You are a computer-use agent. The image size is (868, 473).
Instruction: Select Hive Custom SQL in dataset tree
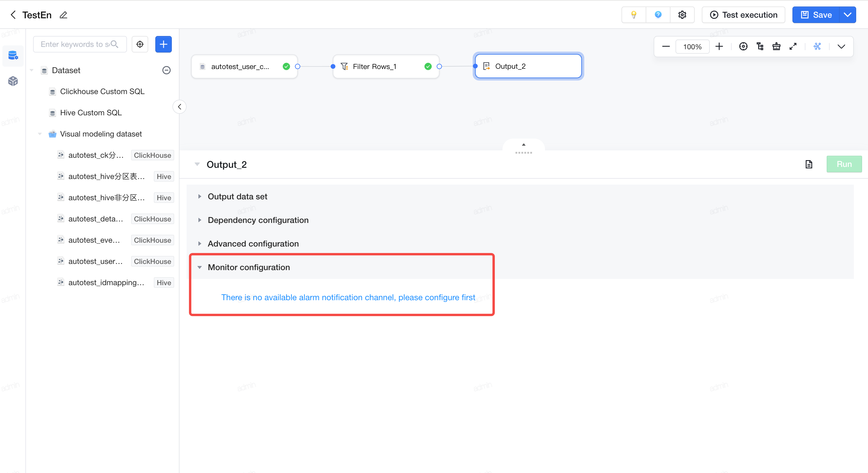91,113
